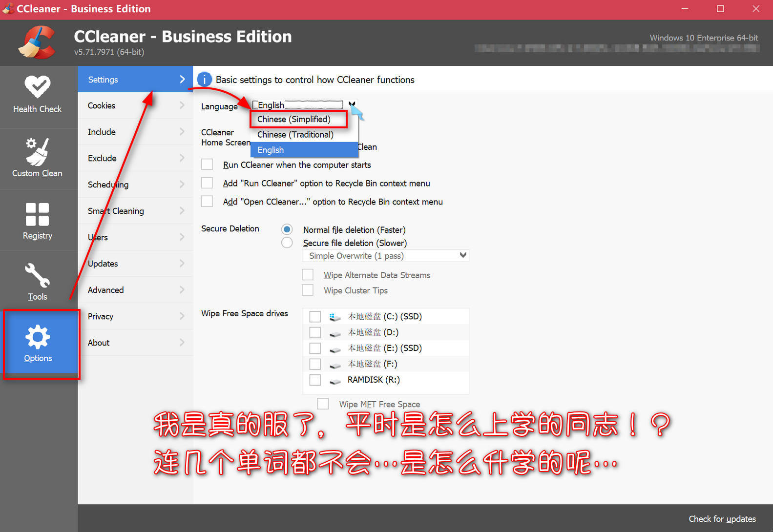The width and height of the screenshot is (773, 532).
Task: Open the Include options page
Action: pyautogui.click(x=135, y=132)
